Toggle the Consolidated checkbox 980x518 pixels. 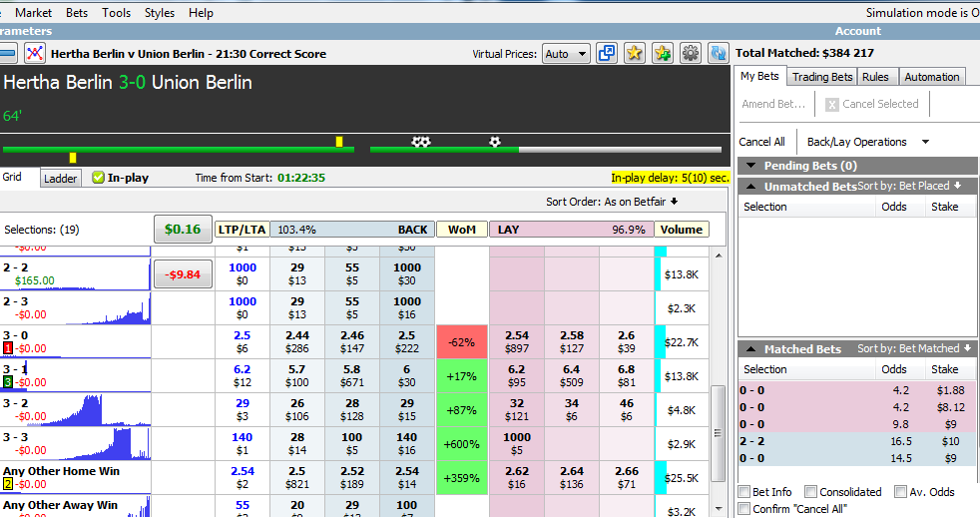point(810,492)
